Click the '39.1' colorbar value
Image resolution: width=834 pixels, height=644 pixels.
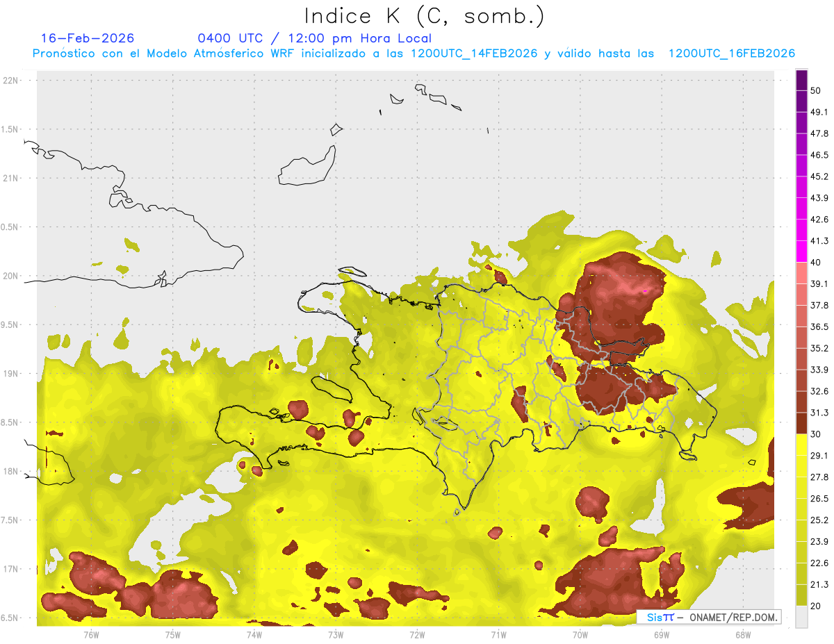819,283
